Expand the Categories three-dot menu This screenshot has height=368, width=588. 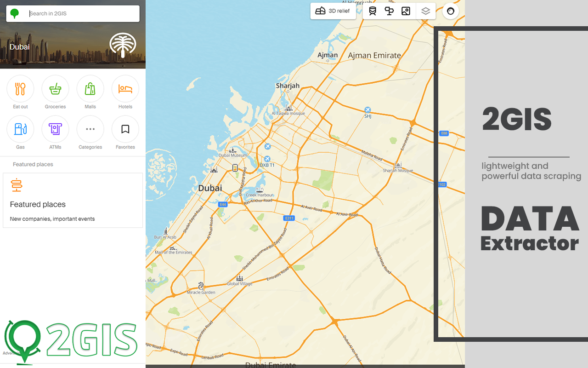pyautogui.click(x=90, y=129)
